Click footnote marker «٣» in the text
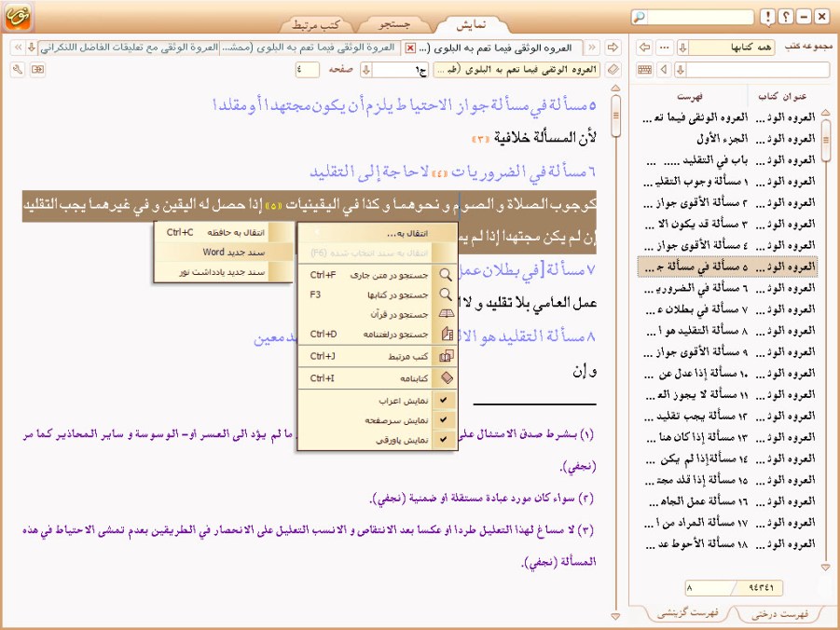 [x=480, y=139]
